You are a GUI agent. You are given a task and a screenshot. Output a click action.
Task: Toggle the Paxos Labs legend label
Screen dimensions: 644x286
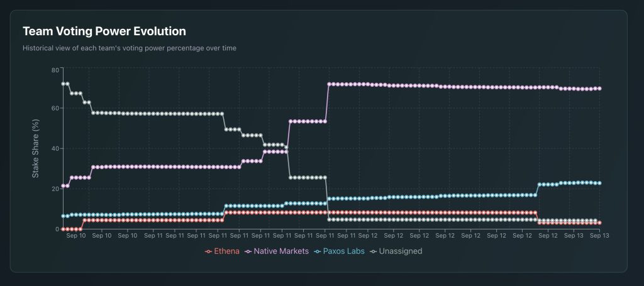343,251
